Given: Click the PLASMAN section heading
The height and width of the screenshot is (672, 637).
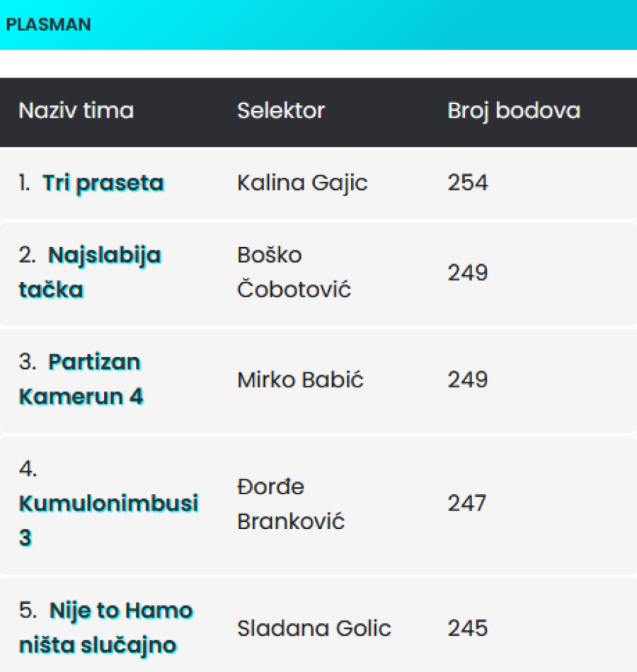Looking at the screenshot, I should pos(48,25).
